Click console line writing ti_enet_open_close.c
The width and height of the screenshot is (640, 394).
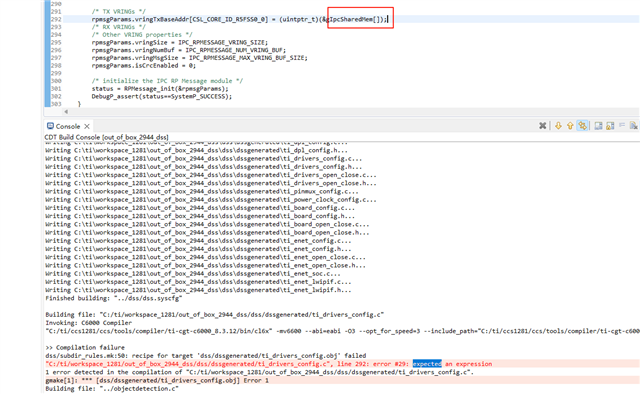tap(205, 257)
